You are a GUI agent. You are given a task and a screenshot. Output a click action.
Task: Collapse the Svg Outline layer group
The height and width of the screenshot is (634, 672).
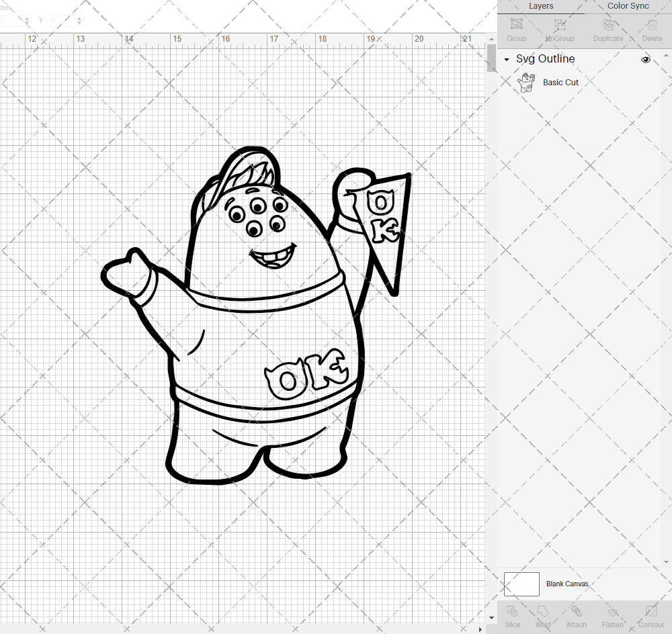click(x=507, y=60)
